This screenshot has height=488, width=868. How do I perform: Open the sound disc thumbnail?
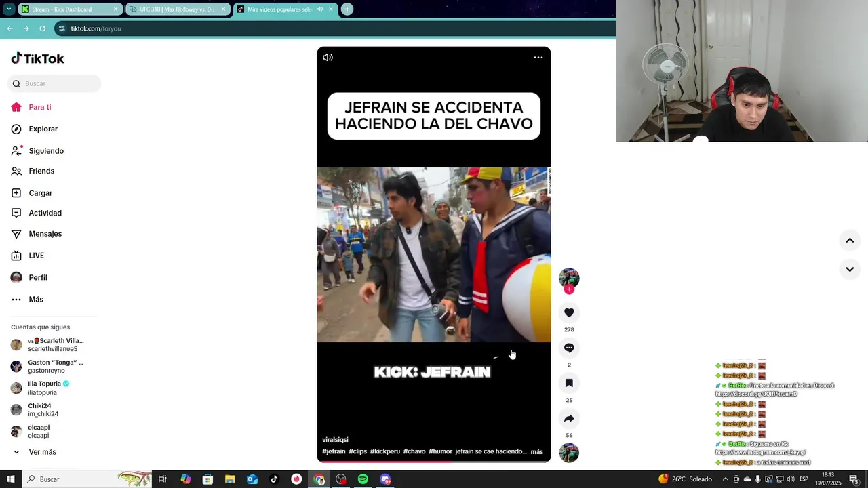click(x=569, y=453)
